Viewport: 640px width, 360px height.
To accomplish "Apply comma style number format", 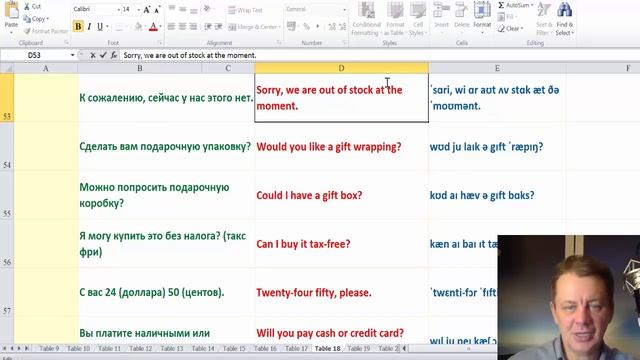I will pyautogui.click(x=318, y=27).
